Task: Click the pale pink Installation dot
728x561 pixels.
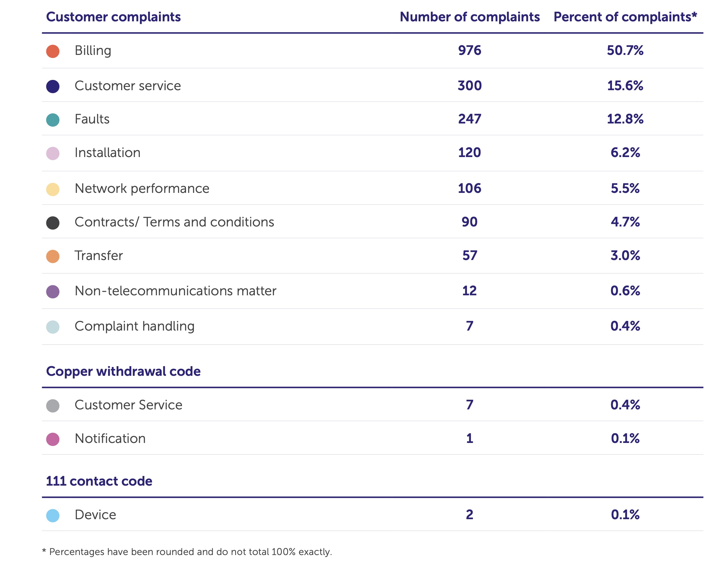Action: 53,153
